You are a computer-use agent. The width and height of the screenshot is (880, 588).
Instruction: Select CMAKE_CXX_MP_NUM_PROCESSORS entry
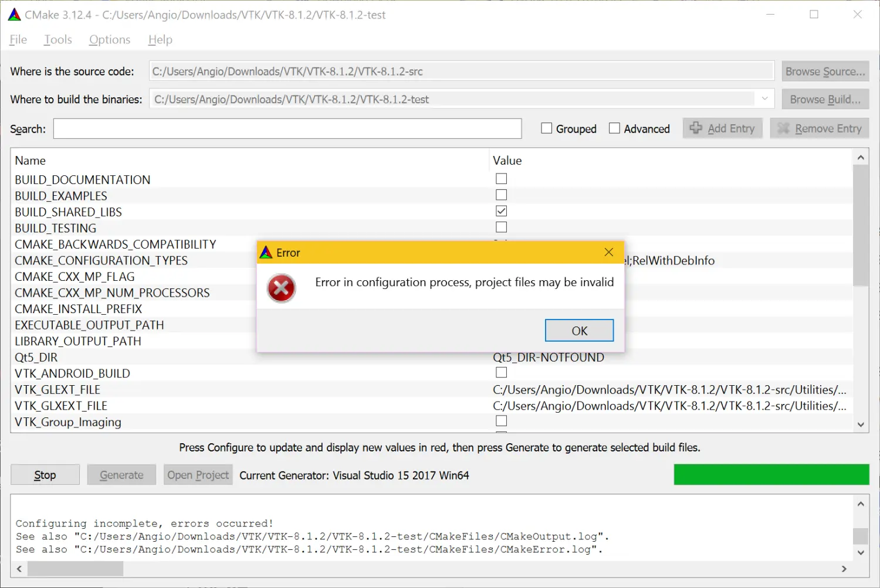point(112,293)
